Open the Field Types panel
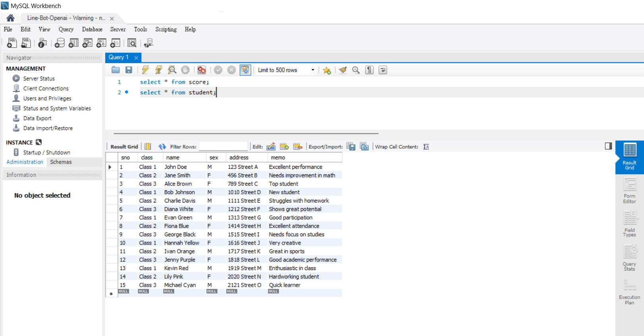 point(629,224)
